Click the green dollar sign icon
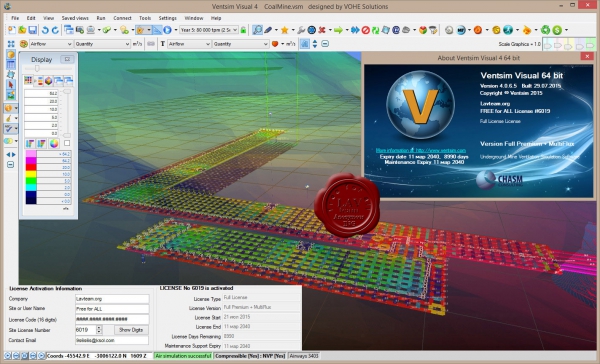This screenshot has width=600, height=364. (557, 30)
